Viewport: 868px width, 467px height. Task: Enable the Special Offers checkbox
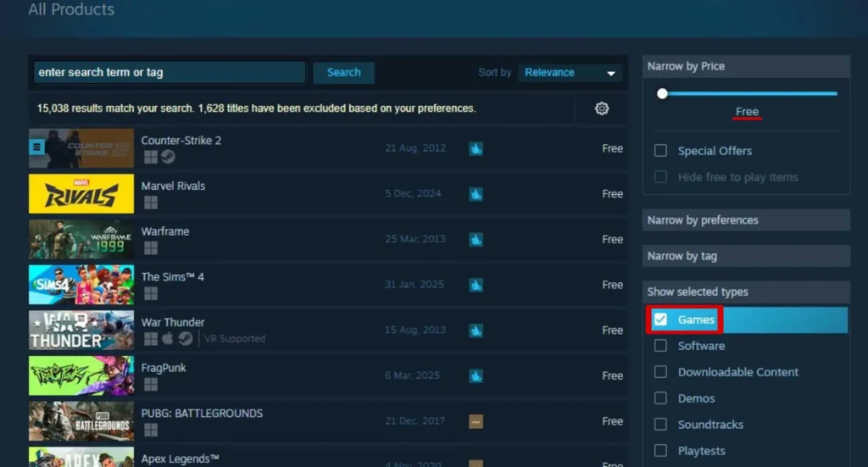pyautogui.click(x=660, y=151)
